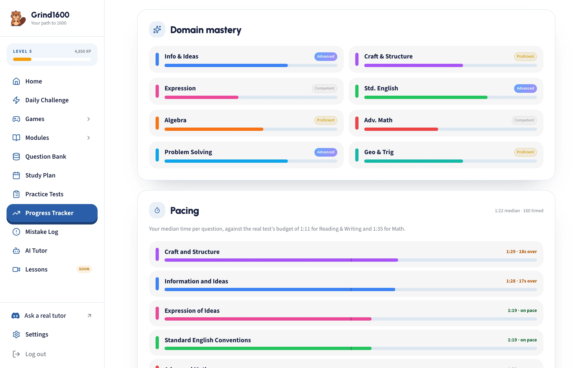Click the Progress Tracker trending-up icon

(16, 213)
